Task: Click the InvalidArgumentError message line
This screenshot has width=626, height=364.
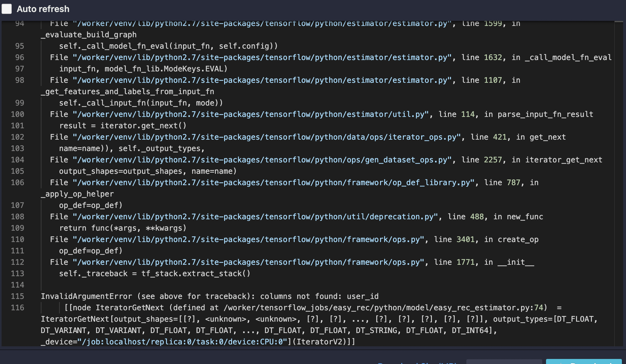Action: pos(210,296)
